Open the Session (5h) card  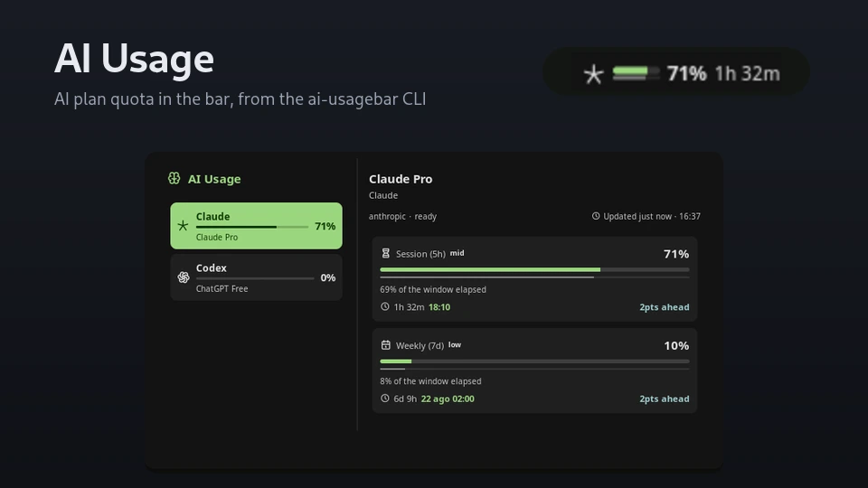point(534,279)
